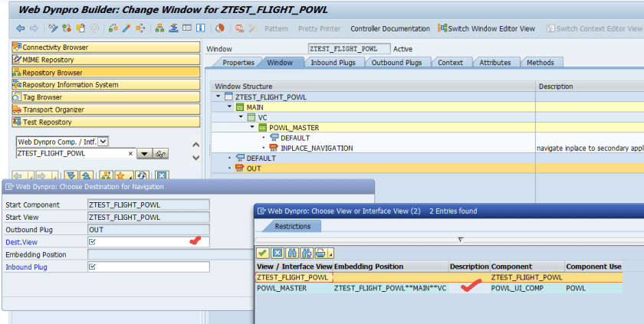Click the ZTEST_FLIGHT_POWL object name input field

click(x=75, y=154)
